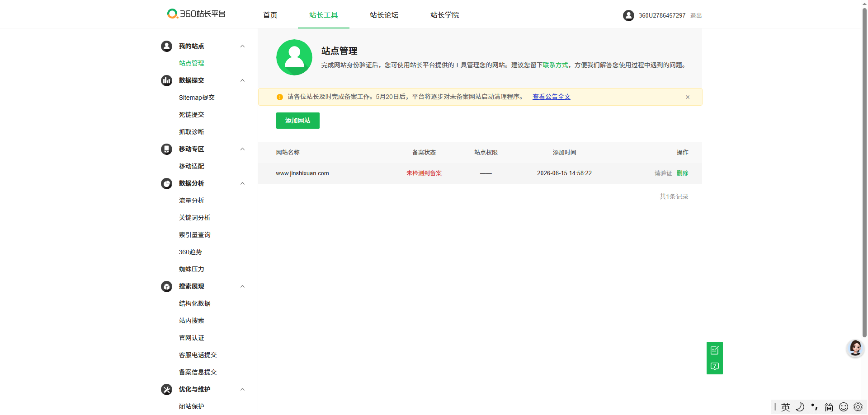Dismiss the yellow notice banner
Viewport: 868px width, 415px height.
coord(687,97)
